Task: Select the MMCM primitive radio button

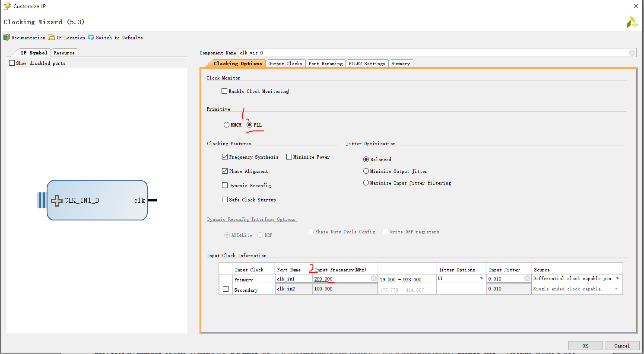Action: [x=226, y=125]
